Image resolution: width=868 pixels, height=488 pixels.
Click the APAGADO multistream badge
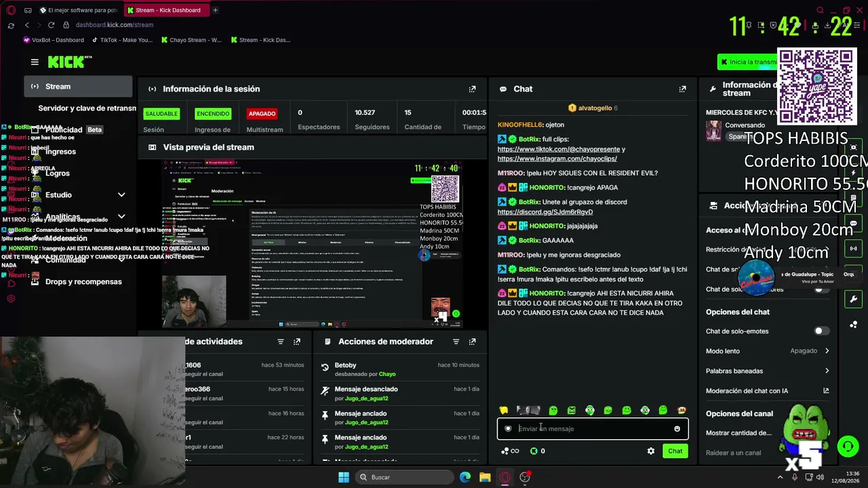click(x=262, y=114)
